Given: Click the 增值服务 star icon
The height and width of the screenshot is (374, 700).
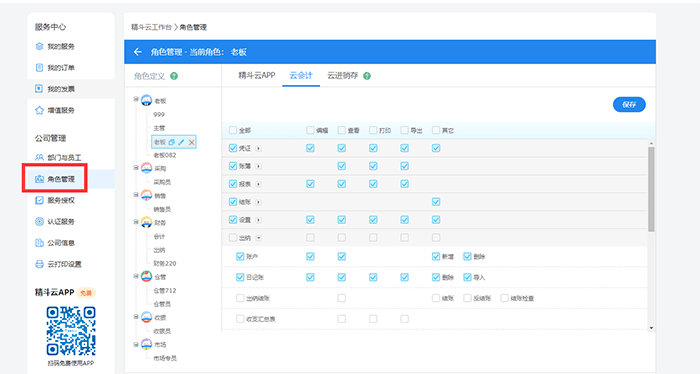Looking at the screenshot, I should tap(39, 110).
